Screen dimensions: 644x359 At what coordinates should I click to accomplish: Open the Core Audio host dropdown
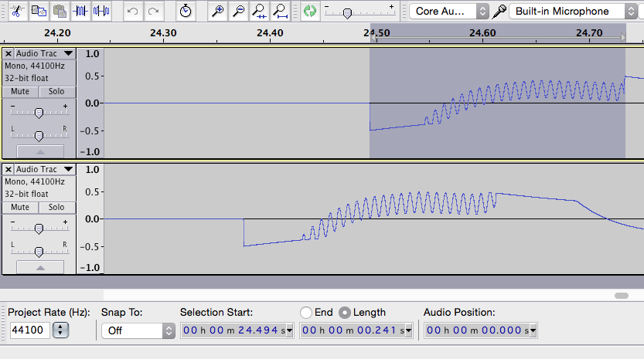coord(451,11)
